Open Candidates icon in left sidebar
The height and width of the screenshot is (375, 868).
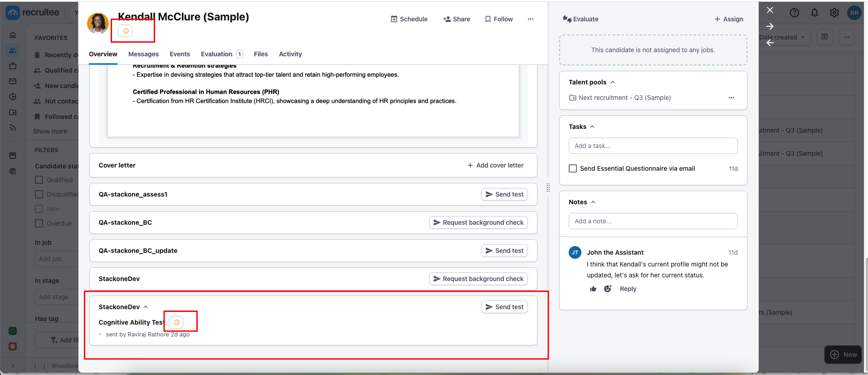point(13,50)
